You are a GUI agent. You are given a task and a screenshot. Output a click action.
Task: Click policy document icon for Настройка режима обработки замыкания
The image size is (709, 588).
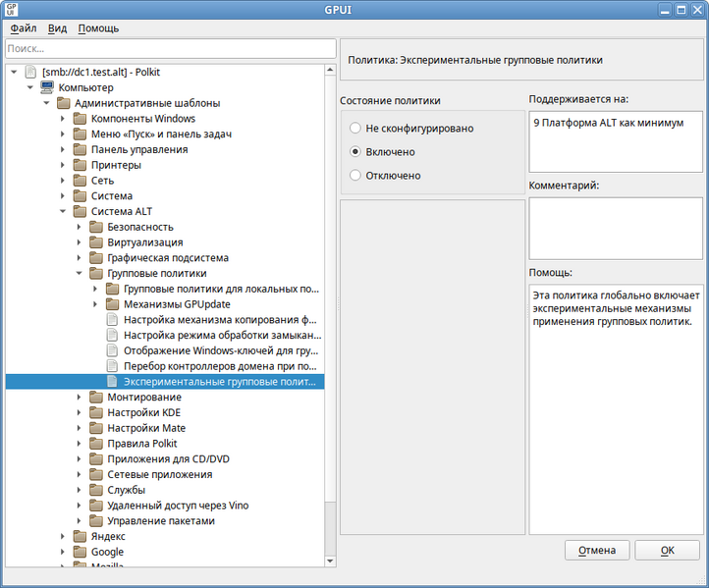click(x=112, y=335)
